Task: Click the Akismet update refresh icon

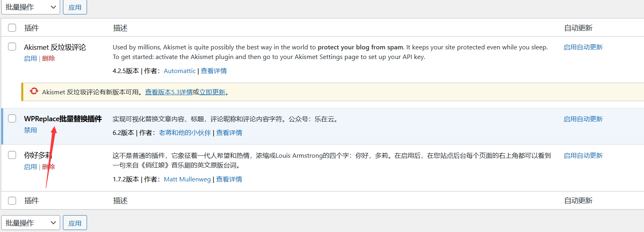Action: coord(34,92)
